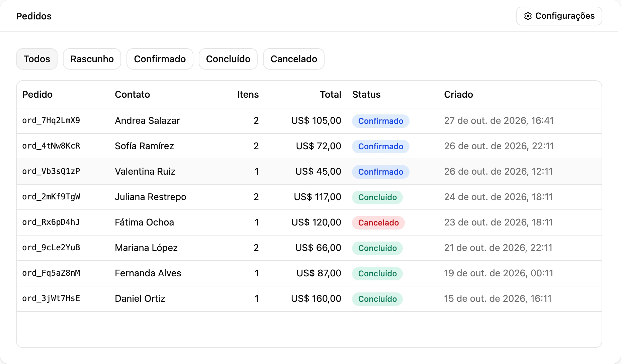Image resolution: width=621 pixels, height=364 pixels.
Task: Select contact Andrea Salazar
Action: [148, 120]
